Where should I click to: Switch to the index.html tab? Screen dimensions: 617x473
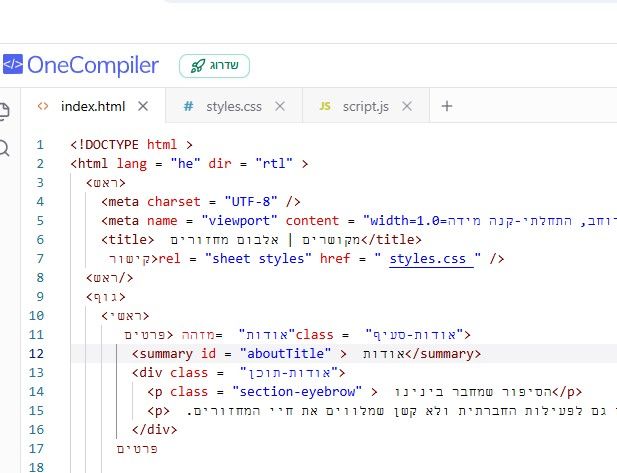click(x=93, y=106)
